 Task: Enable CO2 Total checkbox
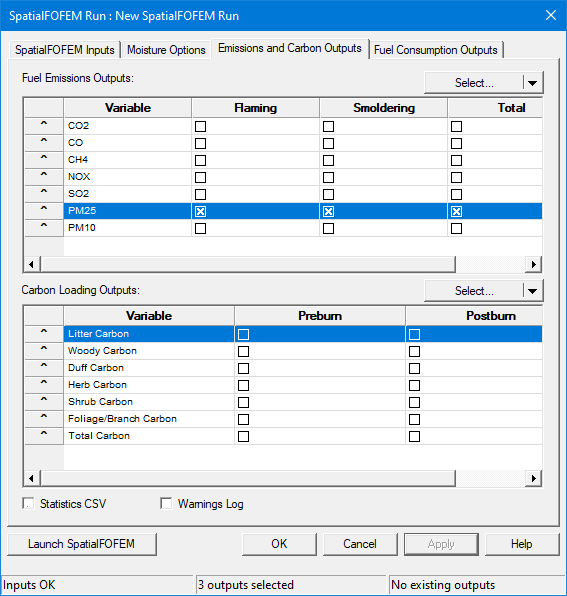coord(456,126)
